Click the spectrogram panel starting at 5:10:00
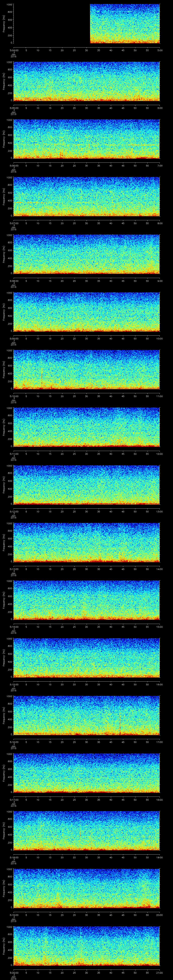This screenshot has height=980, width=173. (x=87, y=370)
